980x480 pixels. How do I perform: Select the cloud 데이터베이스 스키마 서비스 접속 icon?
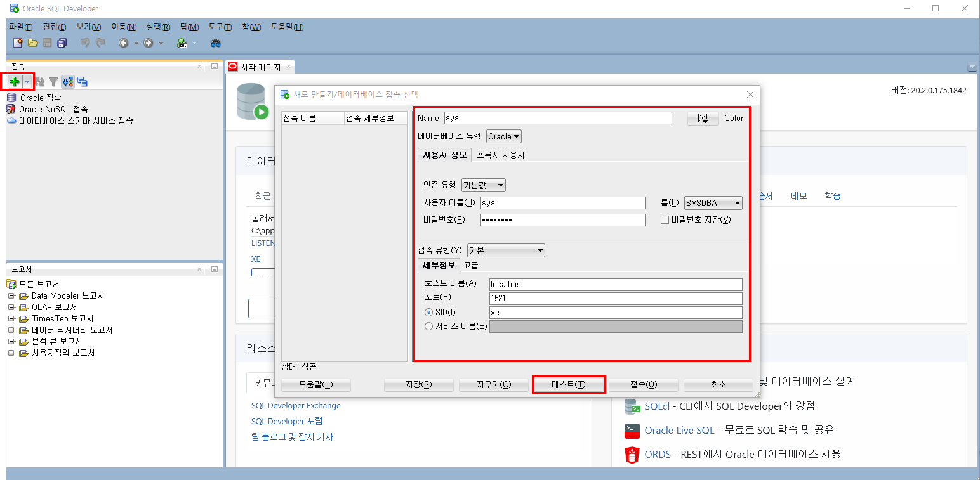tap(11, 120)
